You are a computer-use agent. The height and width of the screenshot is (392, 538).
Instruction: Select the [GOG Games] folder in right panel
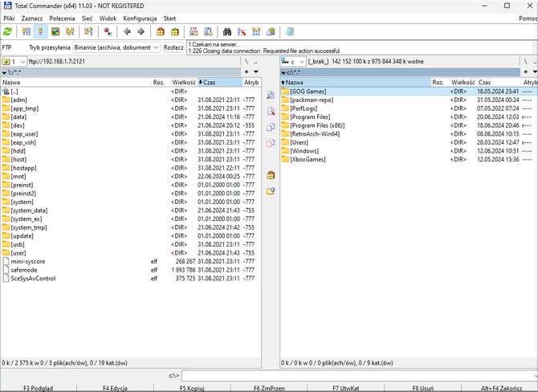[409, 92]
